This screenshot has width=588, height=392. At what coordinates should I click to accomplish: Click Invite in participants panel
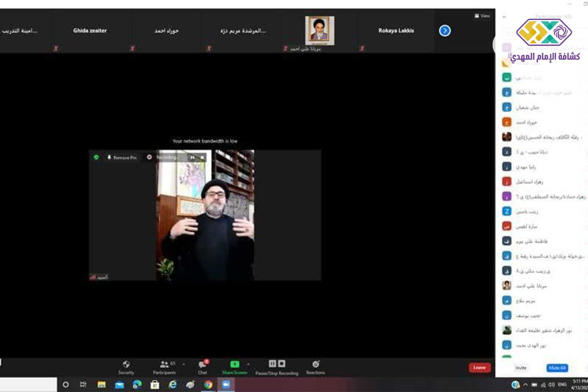coord(521,367)
